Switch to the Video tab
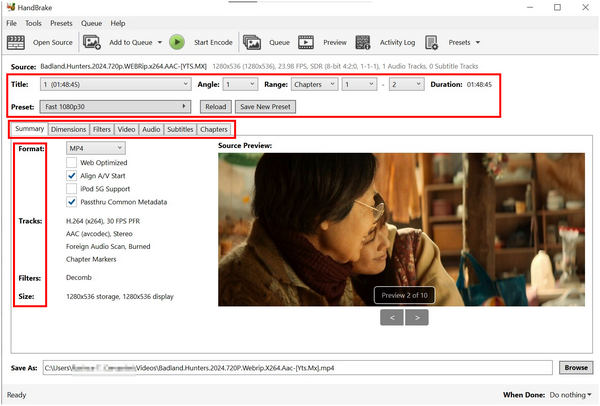Screen dimensions: 600x406 (126, 129)
